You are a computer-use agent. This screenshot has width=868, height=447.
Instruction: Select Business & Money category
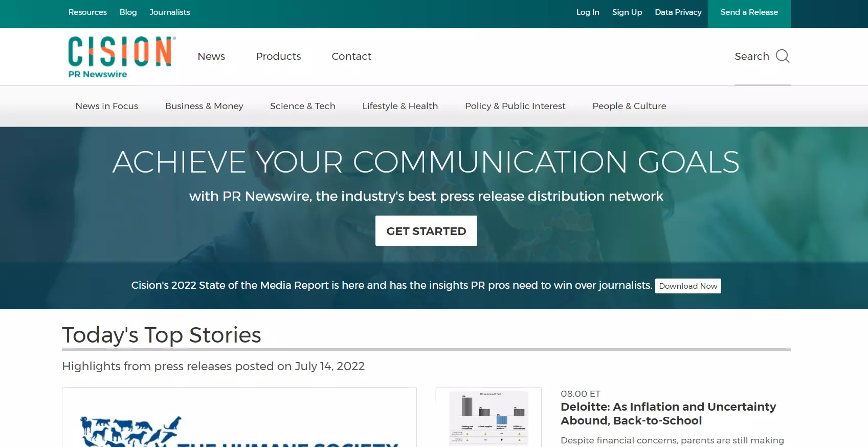tap(204, 106)
